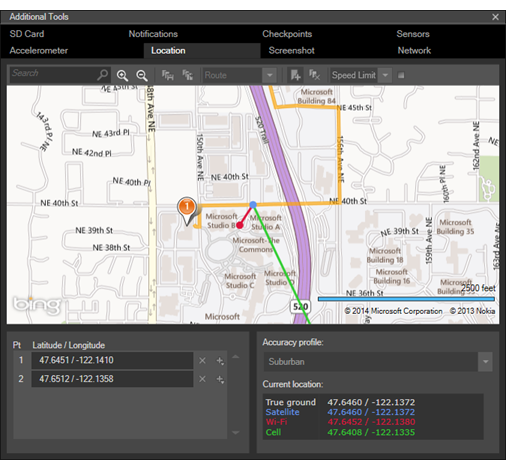The image size is (506, 470).
Task: Zoom out of the map
Action: (x=142, y=75)
